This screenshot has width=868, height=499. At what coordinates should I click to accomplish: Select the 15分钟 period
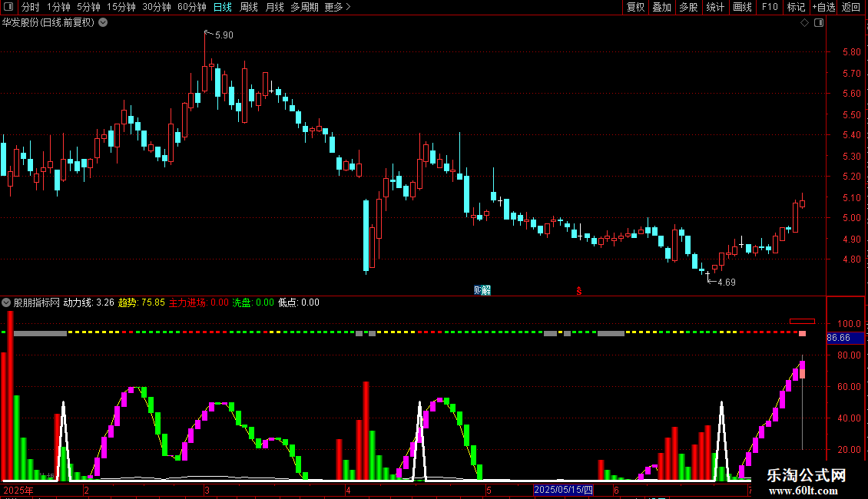121,7
